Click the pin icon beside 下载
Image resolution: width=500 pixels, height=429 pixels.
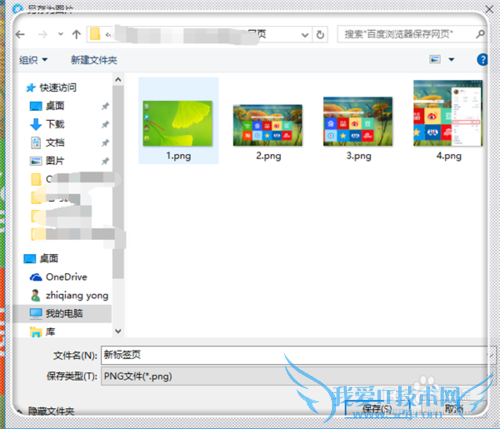[x=105, y=125]
